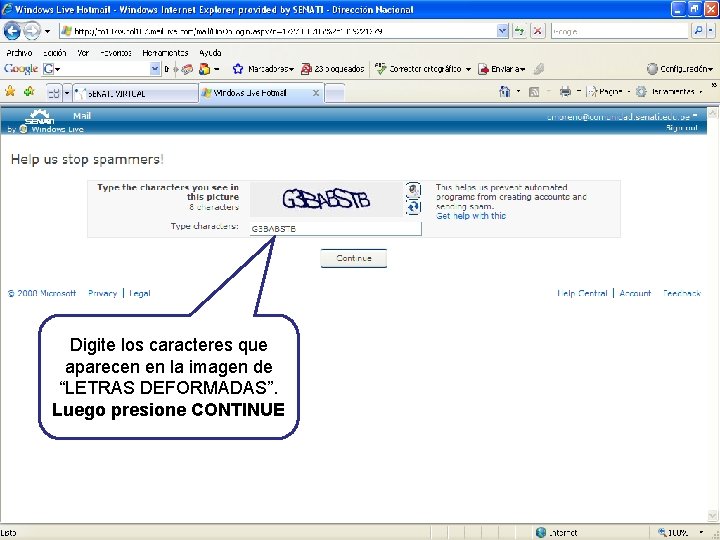Open the 100% zoom level control
Viewport: 720px width, 540px height.
[681, 533]
